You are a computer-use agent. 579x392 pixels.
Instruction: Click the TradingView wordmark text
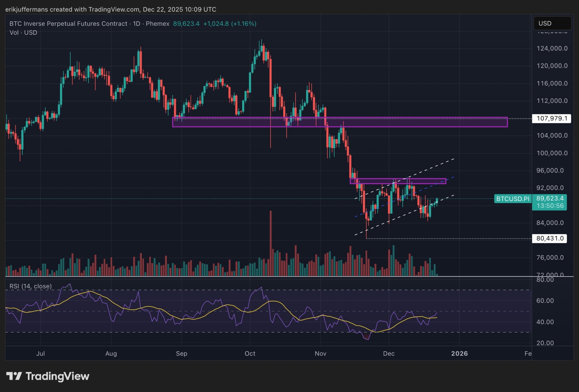[57, 376]
